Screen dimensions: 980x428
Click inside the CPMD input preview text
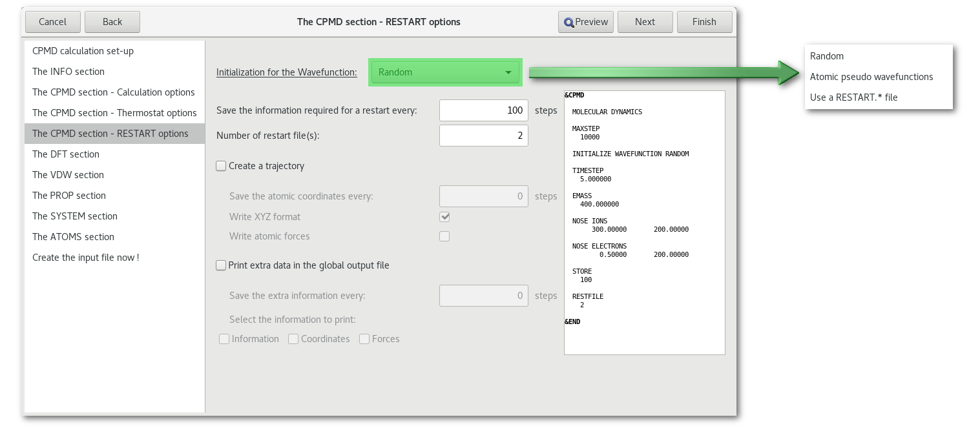click(x=644, y=223)
